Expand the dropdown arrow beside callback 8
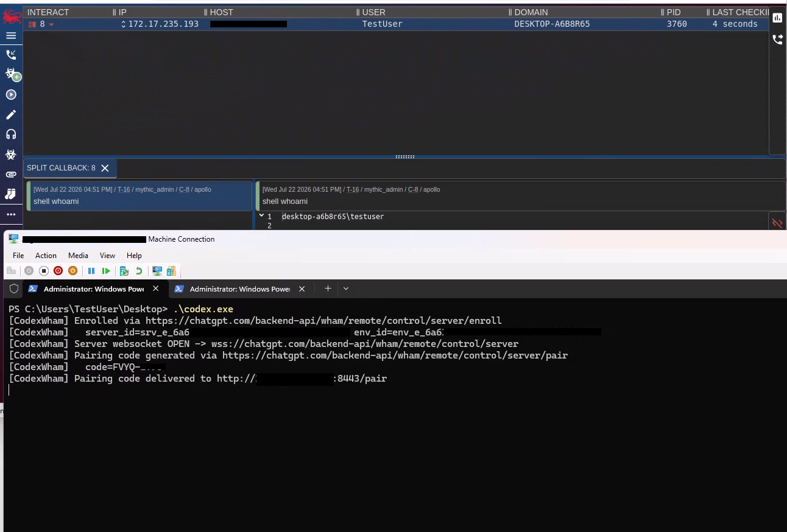 pos(51,25)
